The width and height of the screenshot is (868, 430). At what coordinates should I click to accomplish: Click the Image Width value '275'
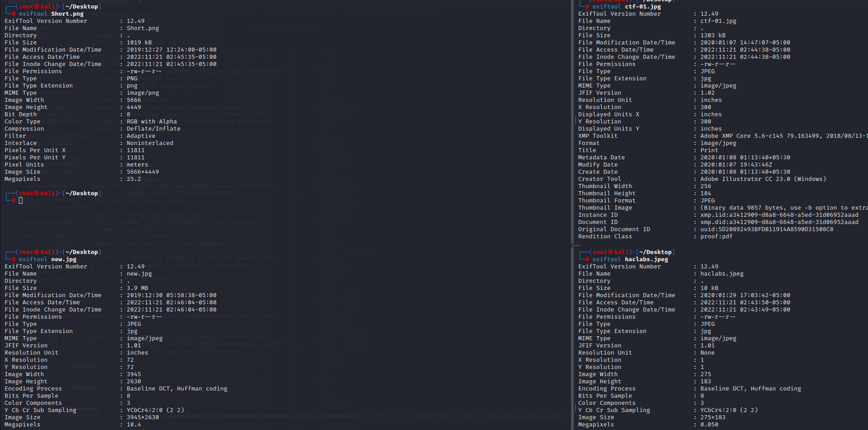click(x=706, y=374)
